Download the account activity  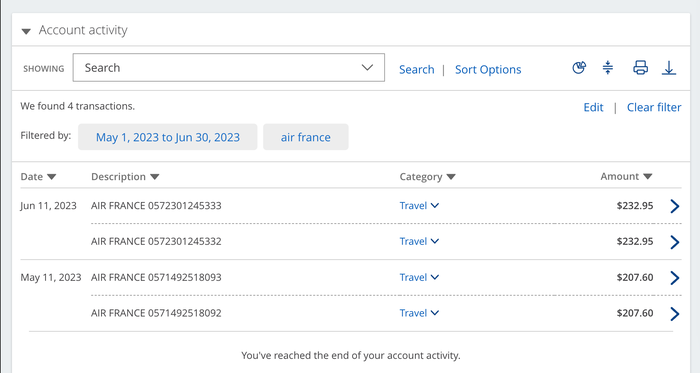tap(669, 68)
